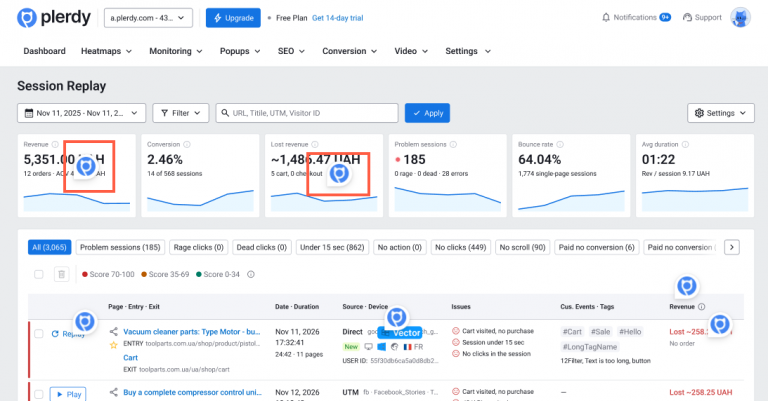
Task: Click the #LongTagName tag
Action: [x=590, y=347]
